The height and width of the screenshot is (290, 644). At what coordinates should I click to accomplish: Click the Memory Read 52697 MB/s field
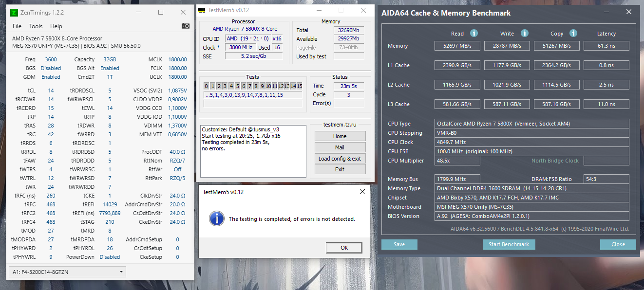pos(457,46)
